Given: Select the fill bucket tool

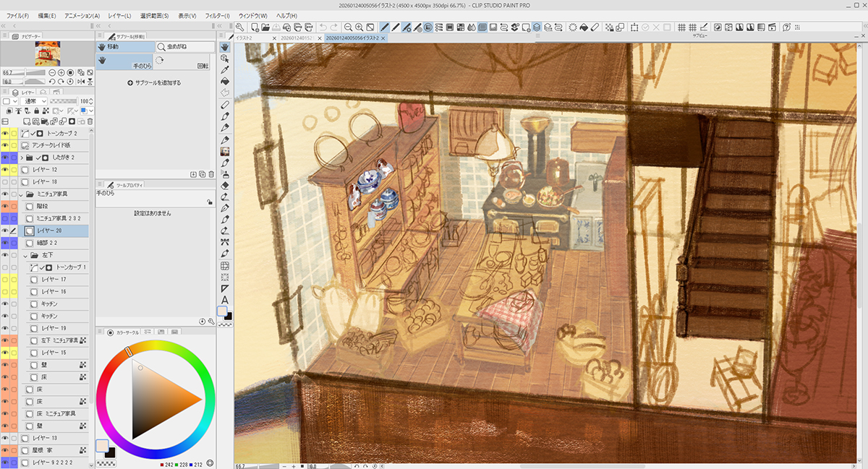Looking at the screenshot, I should [225, 81].
